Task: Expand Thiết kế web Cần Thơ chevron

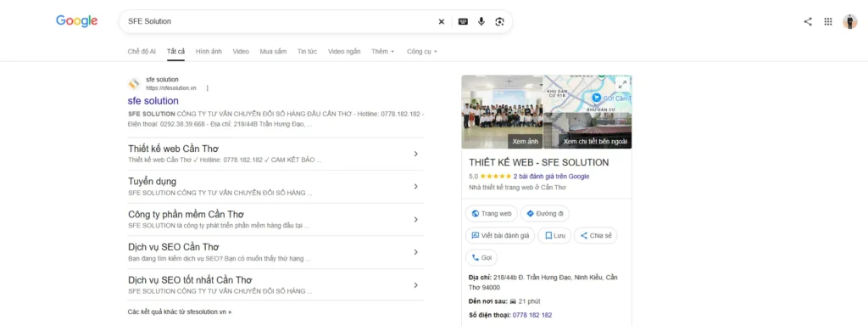Action: coord(415,154)
